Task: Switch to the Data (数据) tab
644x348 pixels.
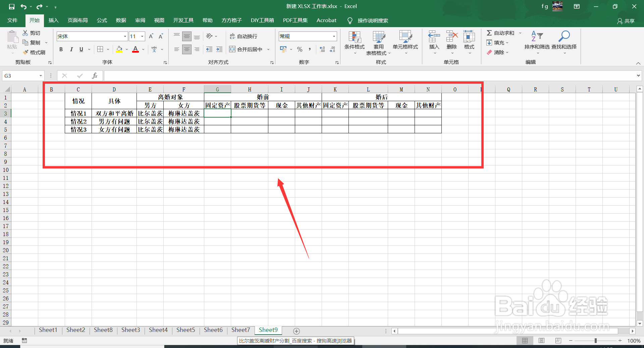Action: pos(121,20)
